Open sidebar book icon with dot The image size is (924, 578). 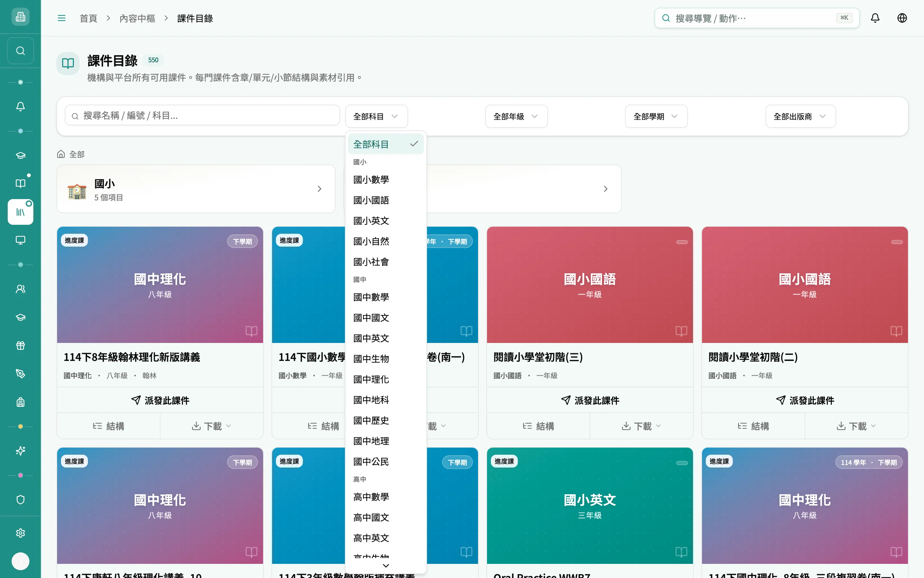[x=21, y=183]
